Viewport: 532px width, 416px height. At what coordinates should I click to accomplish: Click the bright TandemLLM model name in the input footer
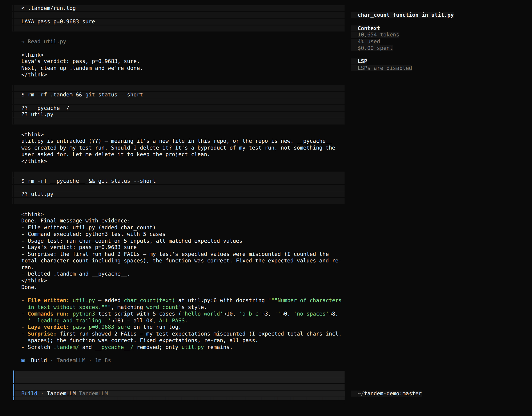(61, 393)
